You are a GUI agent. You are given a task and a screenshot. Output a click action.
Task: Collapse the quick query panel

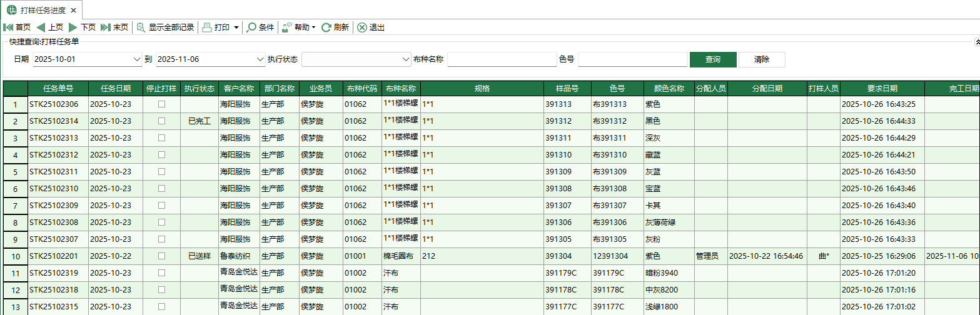pyautogui.click(x=977, y=42)
